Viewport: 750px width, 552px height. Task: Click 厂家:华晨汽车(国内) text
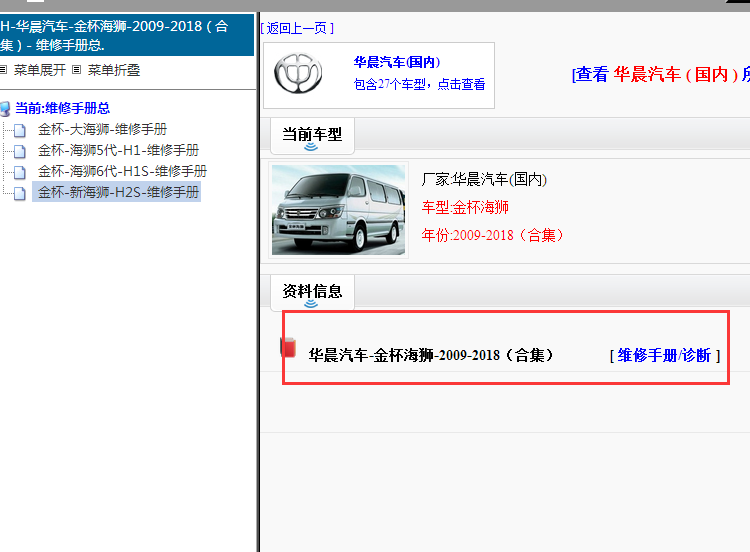(x=484, y=179)
